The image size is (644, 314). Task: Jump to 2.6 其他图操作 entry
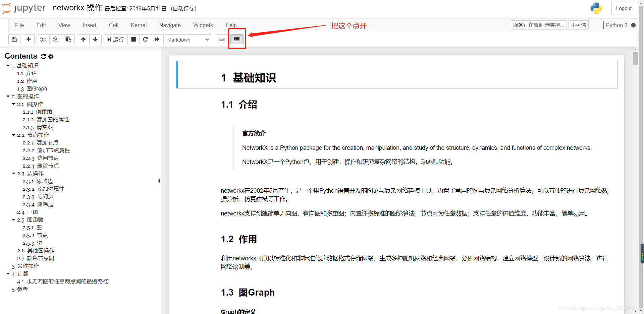tap(36, 250)
